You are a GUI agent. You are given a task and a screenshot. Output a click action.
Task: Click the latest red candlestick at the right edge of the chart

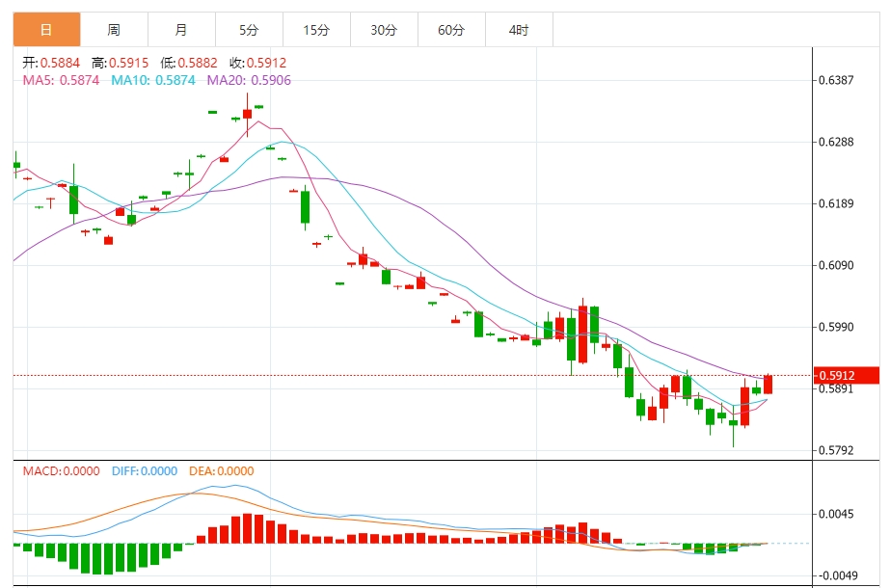768,385
